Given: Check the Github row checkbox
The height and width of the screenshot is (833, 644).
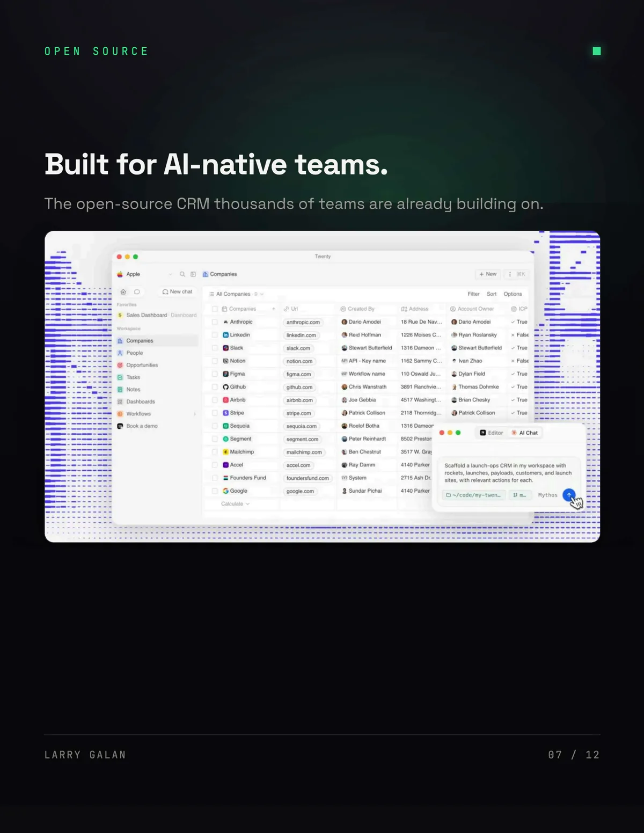Looking at the screenshot, I should (215, 387).
